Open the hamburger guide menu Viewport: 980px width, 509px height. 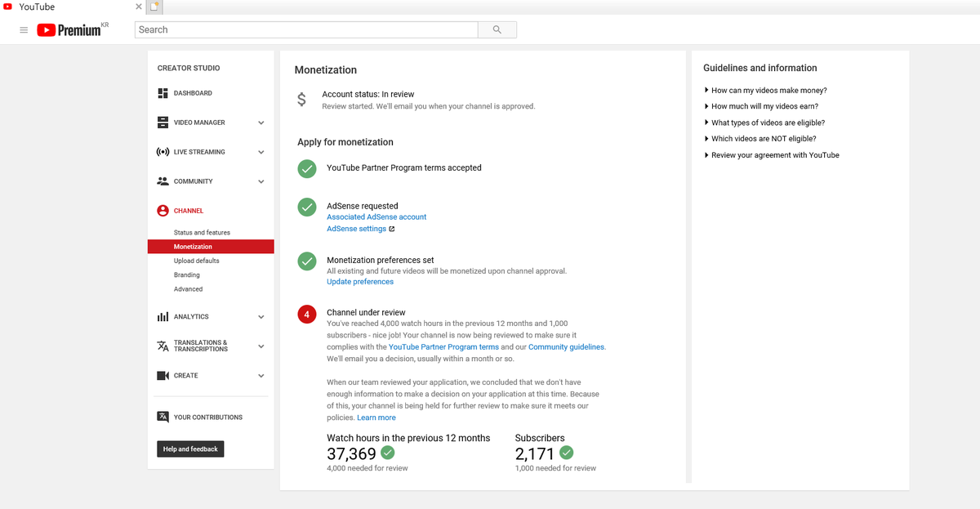[x=24, y=30]
